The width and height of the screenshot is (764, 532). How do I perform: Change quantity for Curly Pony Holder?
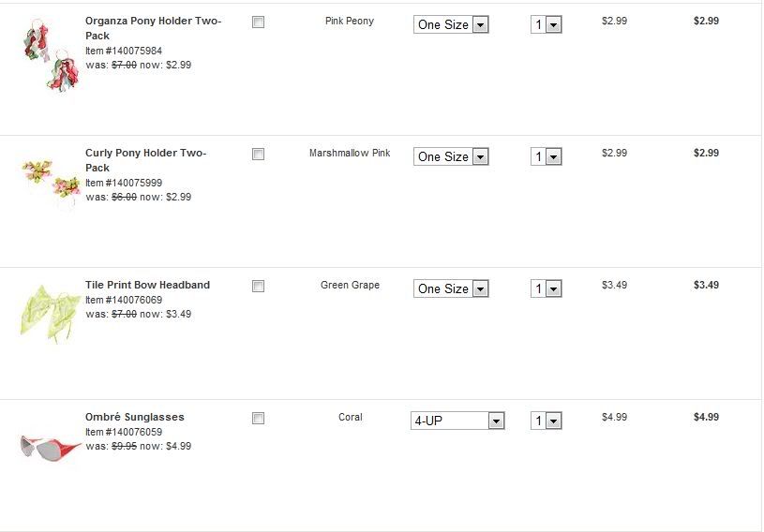tap(546, 157)
